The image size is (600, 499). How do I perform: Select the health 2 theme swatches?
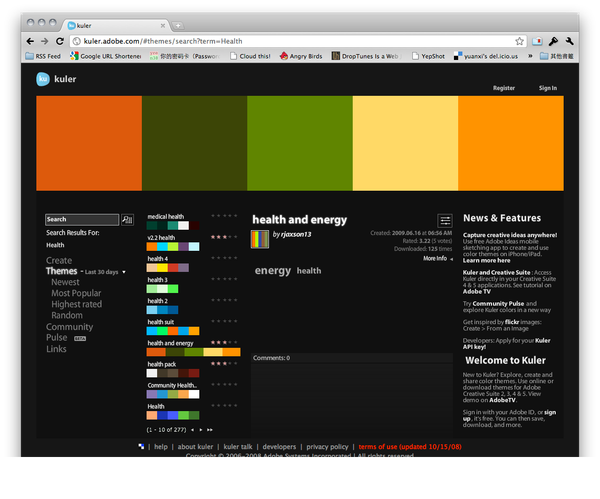click(x=162, y=310)
